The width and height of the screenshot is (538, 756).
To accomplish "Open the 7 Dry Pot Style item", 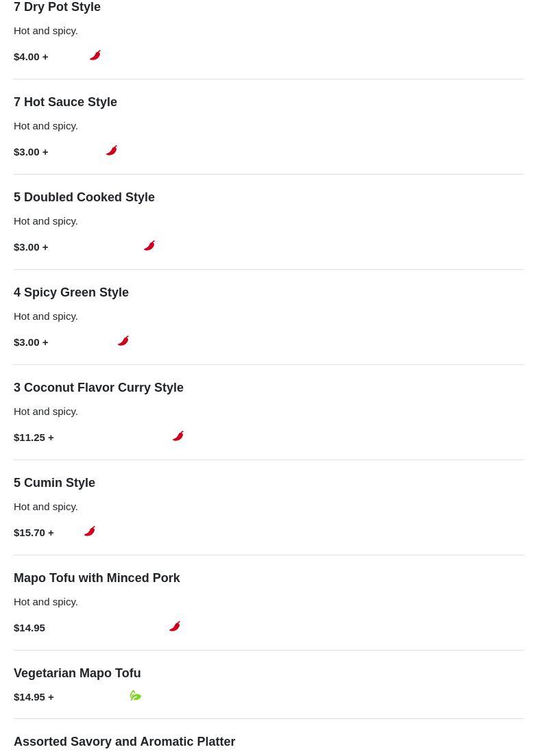I will click(57, 8).
